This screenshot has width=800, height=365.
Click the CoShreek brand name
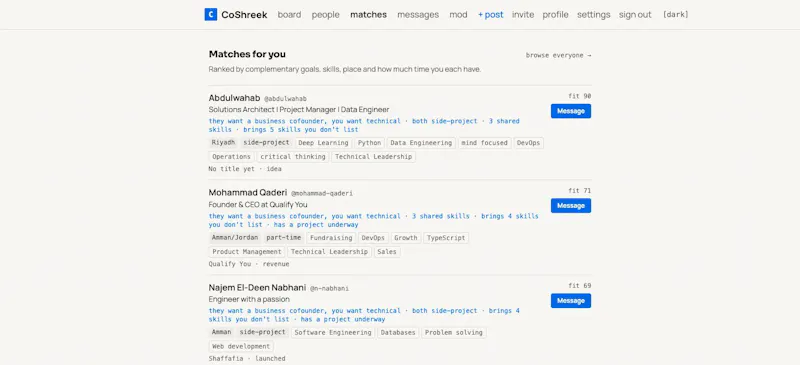(244, 15)
